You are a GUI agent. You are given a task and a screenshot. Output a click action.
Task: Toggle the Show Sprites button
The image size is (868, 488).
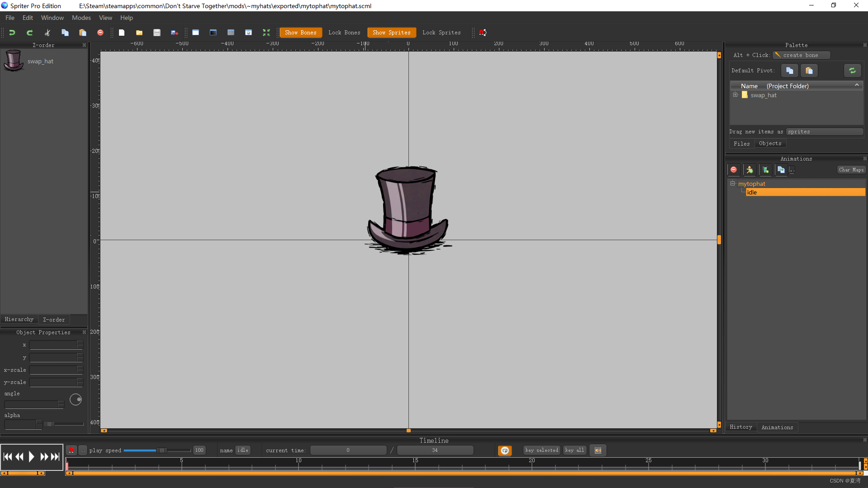coord(392,33)
